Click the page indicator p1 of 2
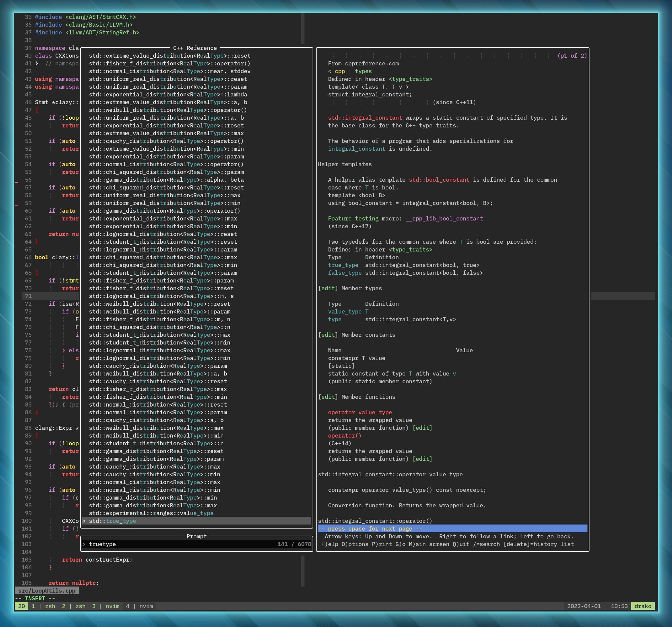Image resolution: width=672 pixels, height=627 pixels. point(572,56)
